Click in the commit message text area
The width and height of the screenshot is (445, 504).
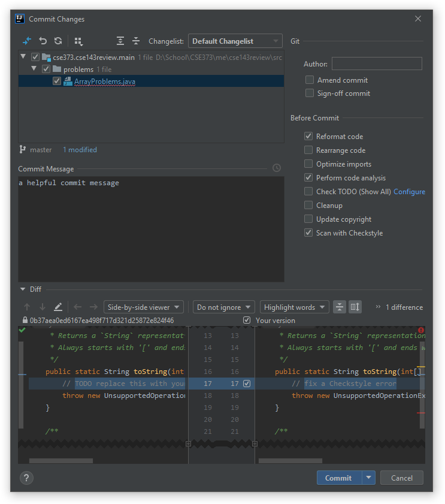(151, 229)
